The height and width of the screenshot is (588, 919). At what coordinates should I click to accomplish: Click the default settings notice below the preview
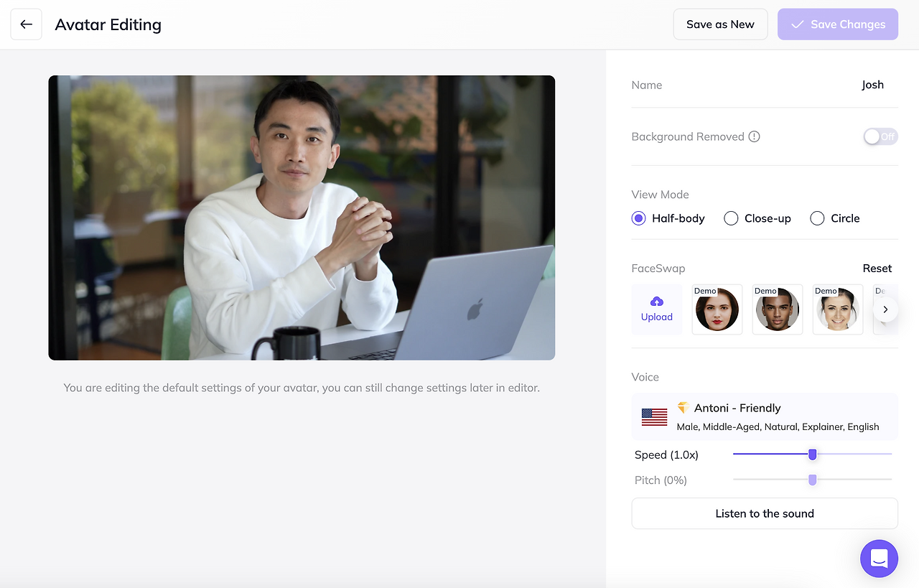point(302,388)
